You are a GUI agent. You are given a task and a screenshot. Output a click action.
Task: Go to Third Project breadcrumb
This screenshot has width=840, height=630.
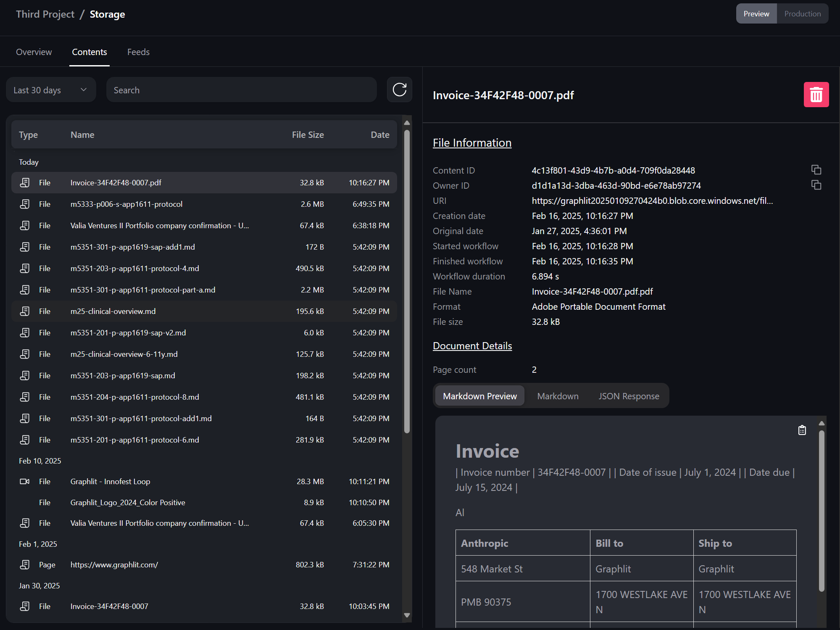45,14
